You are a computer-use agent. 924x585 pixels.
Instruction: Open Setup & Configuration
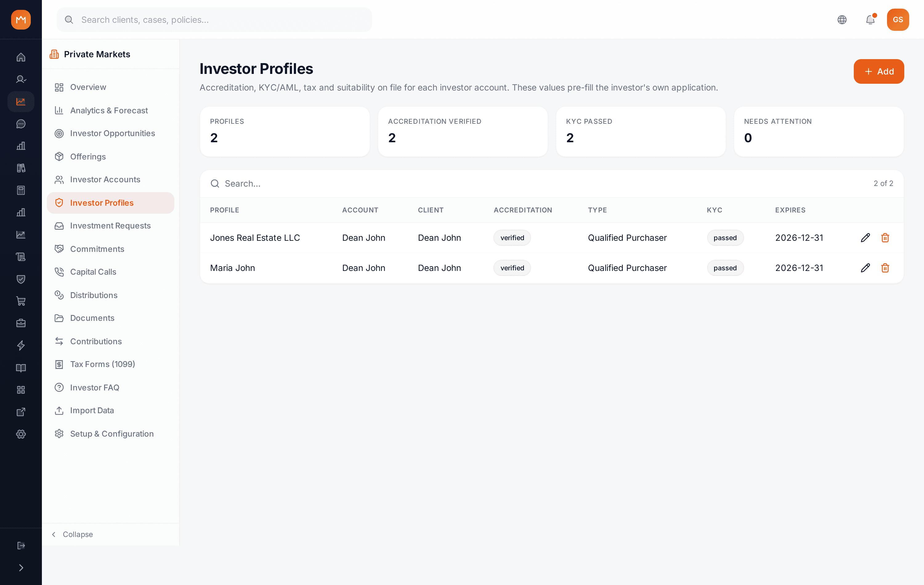(x=111, y=434)
